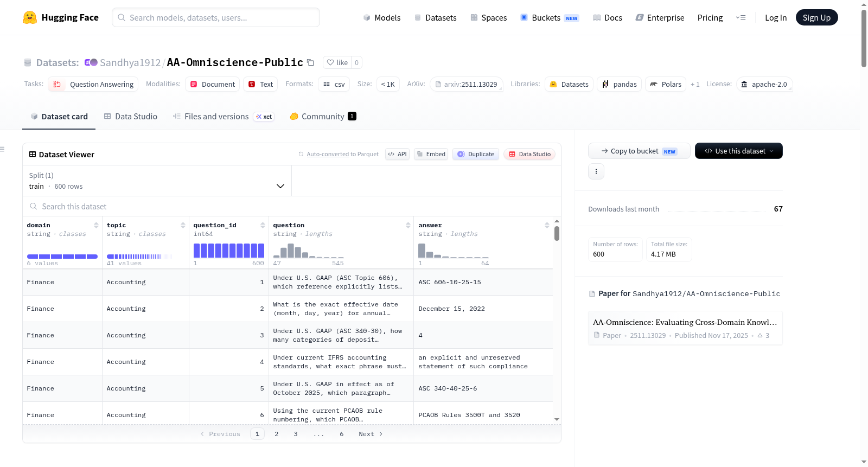Click the csv format tag

(x=334, y=84)
